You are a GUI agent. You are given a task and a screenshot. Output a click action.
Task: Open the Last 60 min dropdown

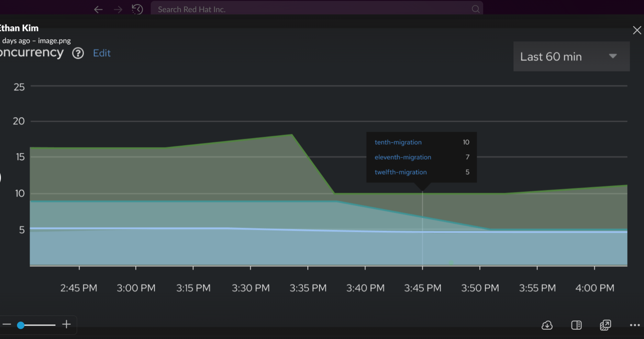pos(551,57)
